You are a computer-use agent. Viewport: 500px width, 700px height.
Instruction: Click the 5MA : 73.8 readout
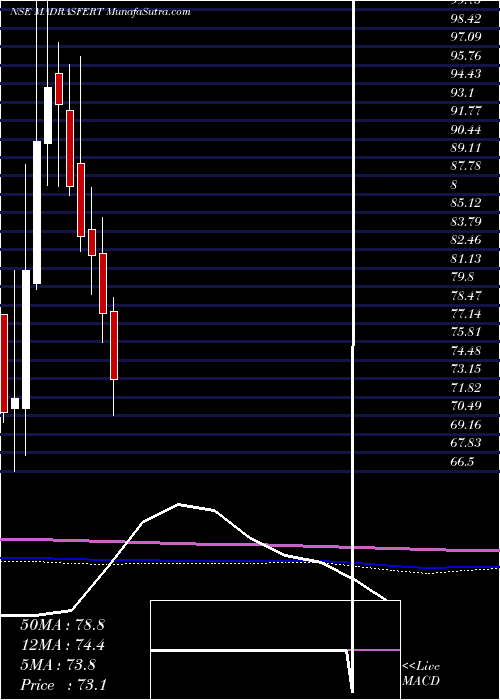[x=58, y=665]
